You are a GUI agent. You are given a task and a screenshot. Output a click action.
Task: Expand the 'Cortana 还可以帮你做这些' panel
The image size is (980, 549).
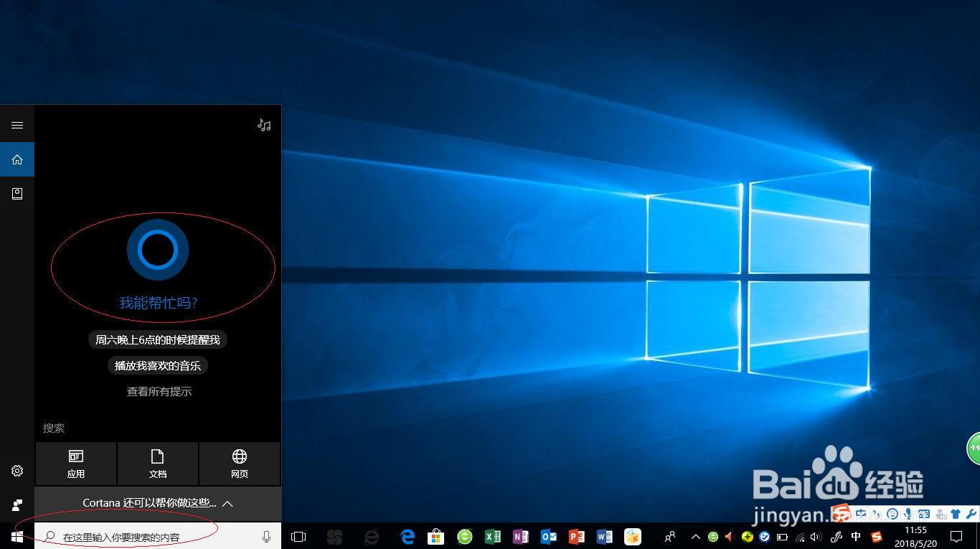(158, 504)
